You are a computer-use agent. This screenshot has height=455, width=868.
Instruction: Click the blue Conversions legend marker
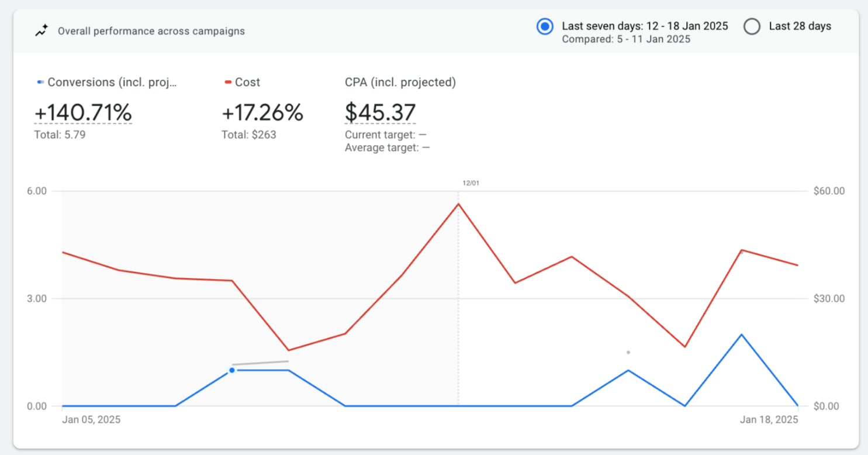point(40,82)
